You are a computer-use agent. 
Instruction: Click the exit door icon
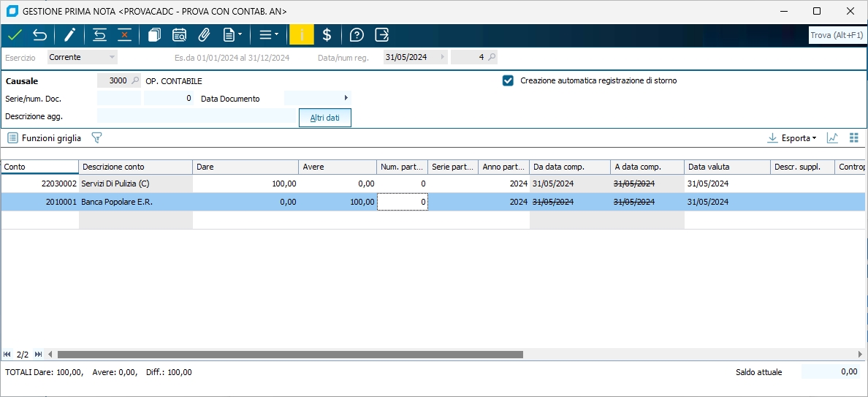[x=381, y=35]
